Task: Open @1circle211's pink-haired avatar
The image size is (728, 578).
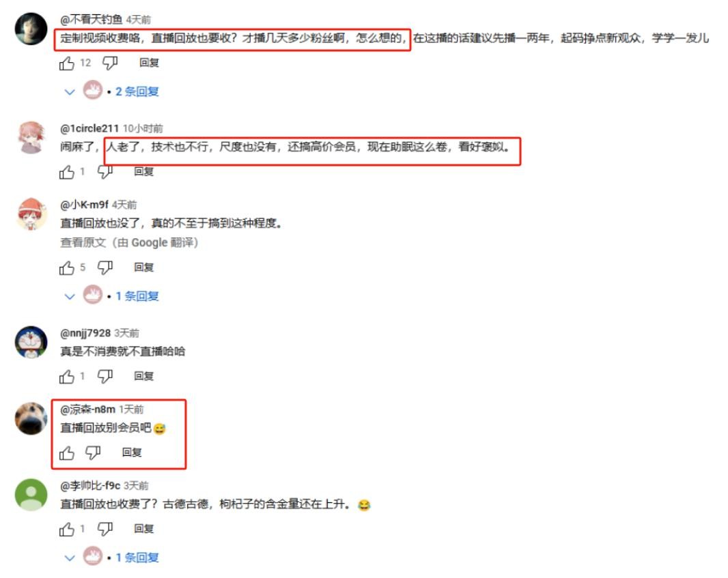Action: pyautogui.click(x=31, y=137)
